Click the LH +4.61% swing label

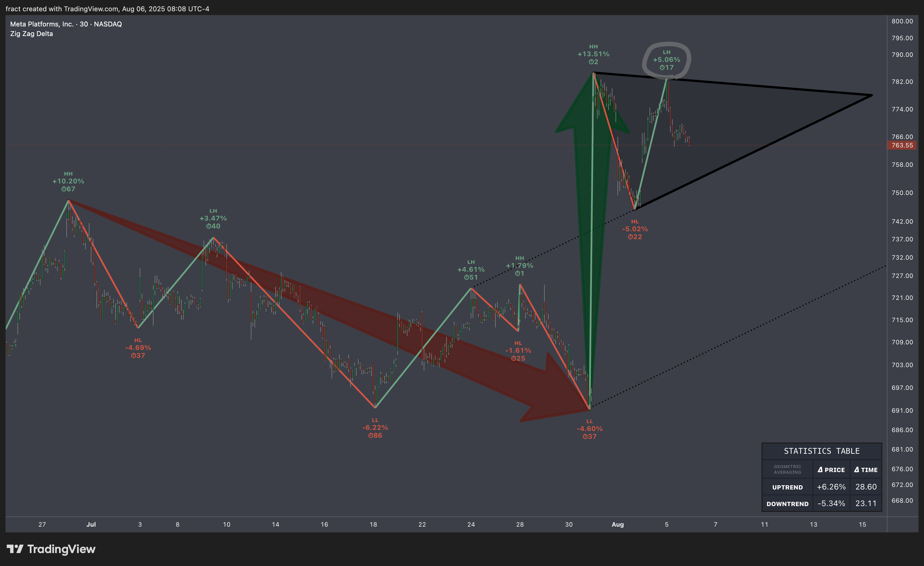tap(471, 270)
